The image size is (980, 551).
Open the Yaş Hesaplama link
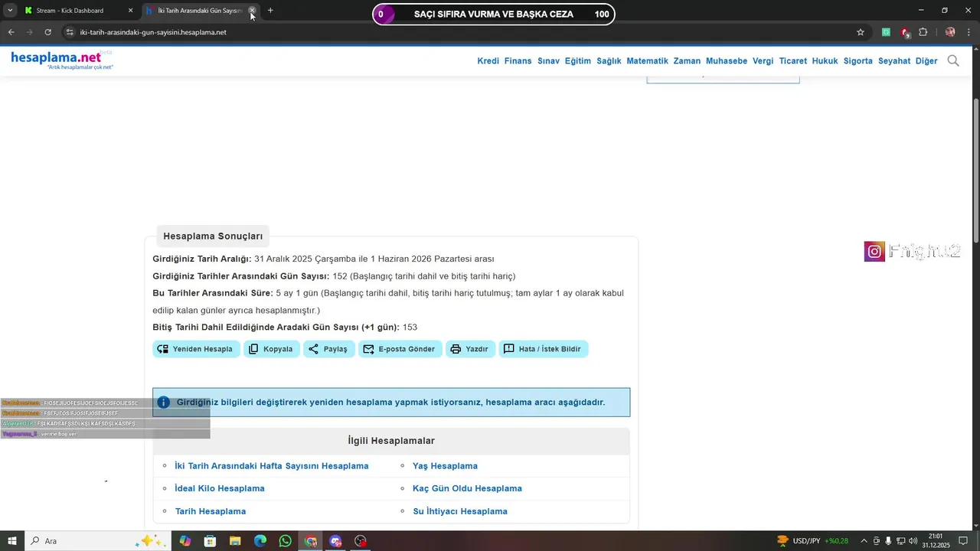click(x=445, y=466)
